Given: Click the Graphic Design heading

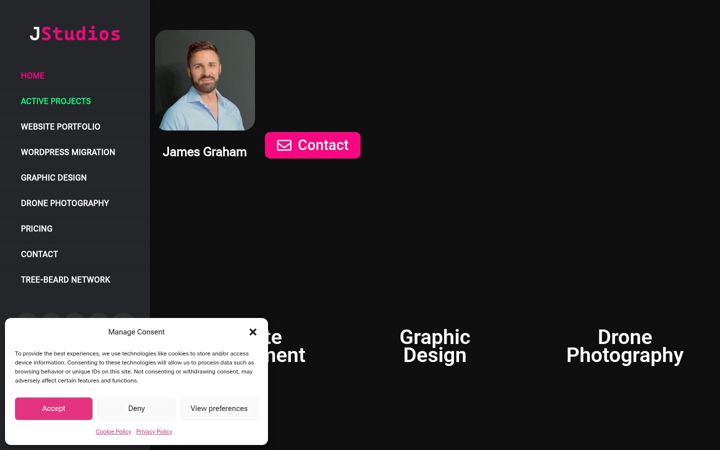Looking at the screenshot, I should tap(435, 346).
